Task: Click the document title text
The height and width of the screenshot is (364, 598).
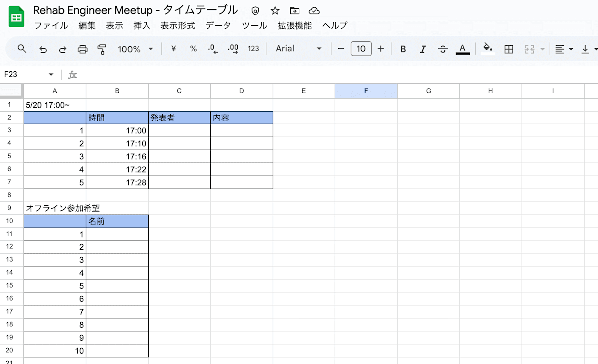Action: (136, 10)
